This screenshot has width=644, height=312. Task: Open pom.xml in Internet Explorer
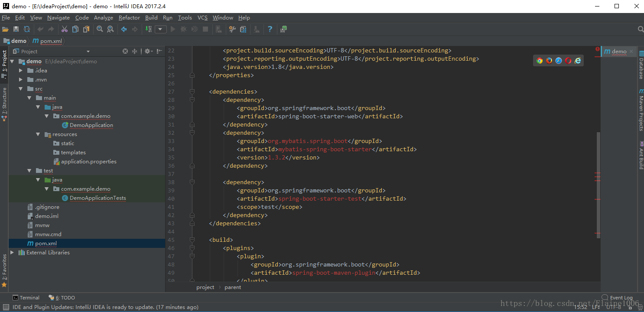click(x=578, y=61)
